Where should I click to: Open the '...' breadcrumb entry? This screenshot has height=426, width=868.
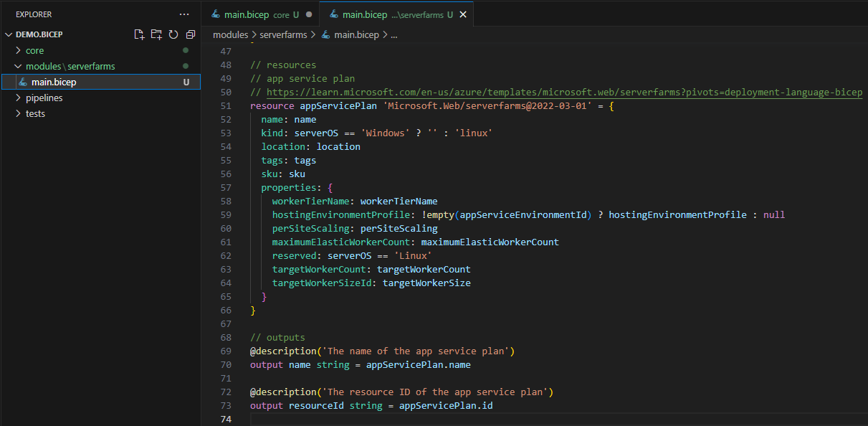click(x=396, y=34)
